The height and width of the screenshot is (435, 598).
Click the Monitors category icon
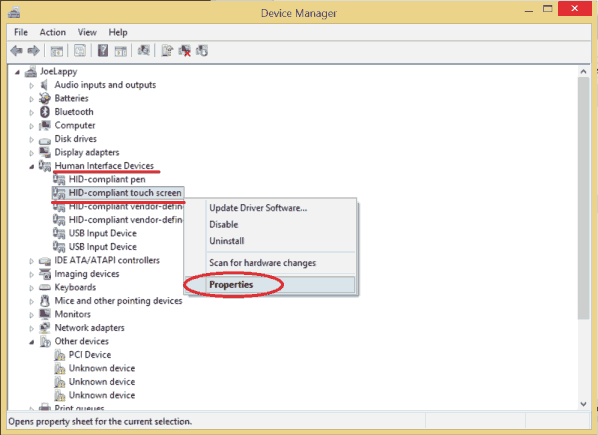pyautogui.click(x=45, y=314)
